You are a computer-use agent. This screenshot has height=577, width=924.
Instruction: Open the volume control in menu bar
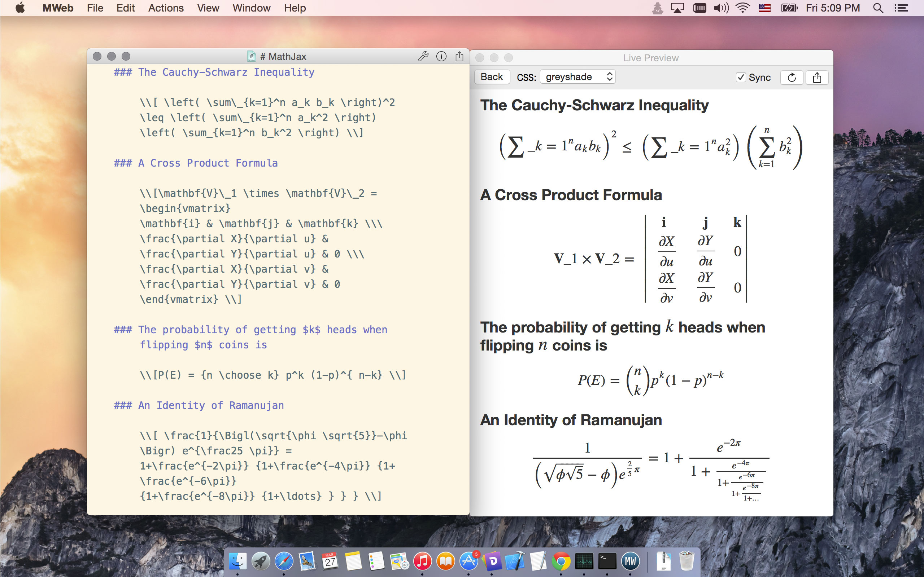point(721,8)
